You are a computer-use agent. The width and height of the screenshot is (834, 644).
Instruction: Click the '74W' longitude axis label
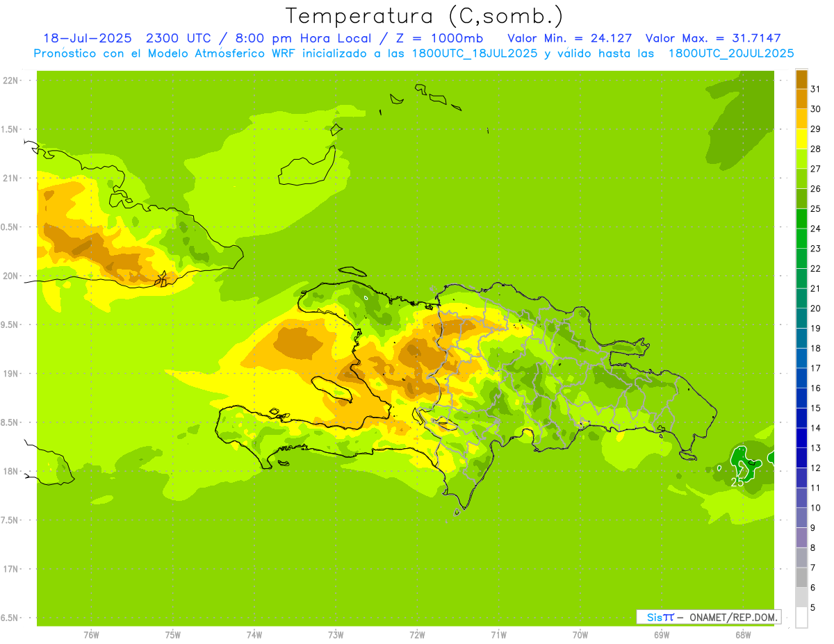click(254, 635)
